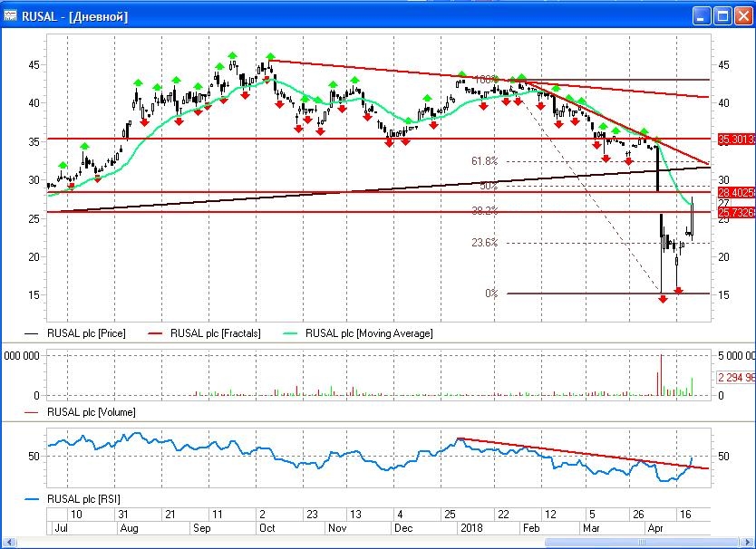Click the chart window icon in title bar

pos(10,16)
